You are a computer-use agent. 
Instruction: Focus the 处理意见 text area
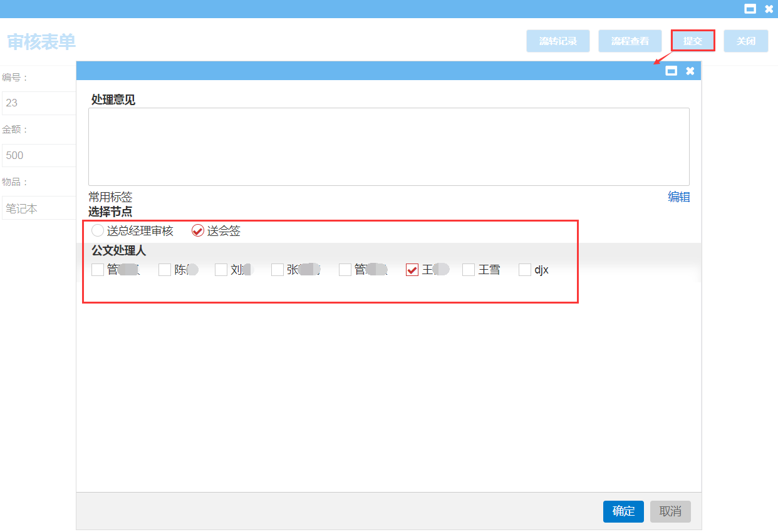388,146
